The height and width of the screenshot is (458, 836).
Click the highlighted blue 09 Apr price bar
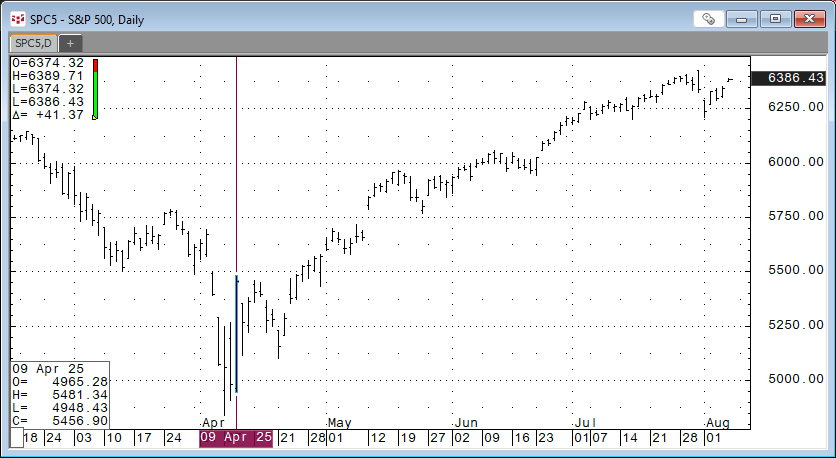click(x=236, y=334)
